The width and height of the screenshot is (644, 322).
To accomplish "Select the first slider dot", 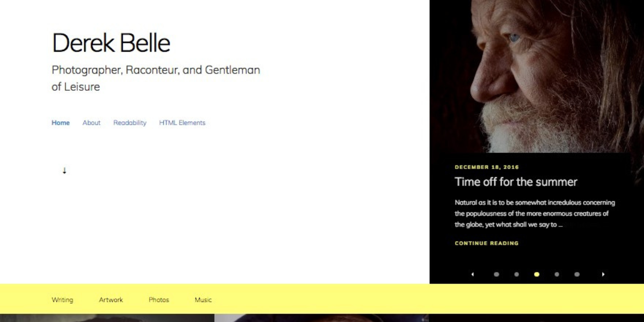I will (x=496, y=274).
